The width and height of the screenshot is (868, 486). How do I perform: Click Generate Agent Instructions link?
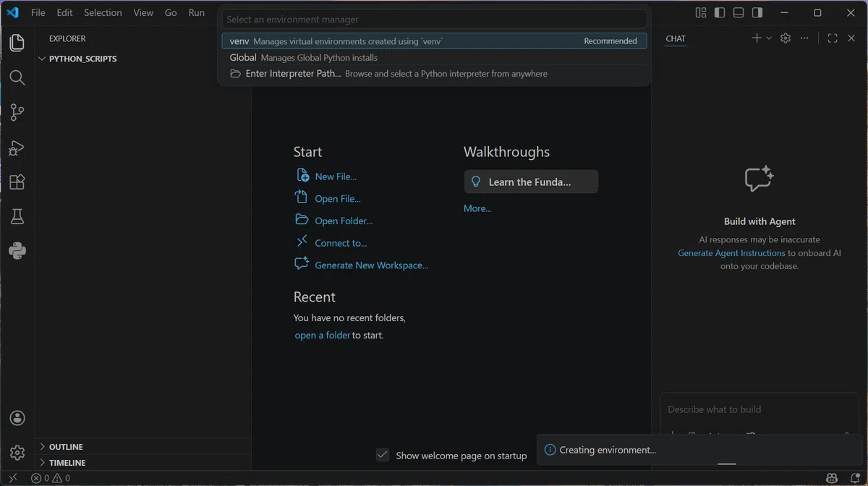[x=731, y=253]
